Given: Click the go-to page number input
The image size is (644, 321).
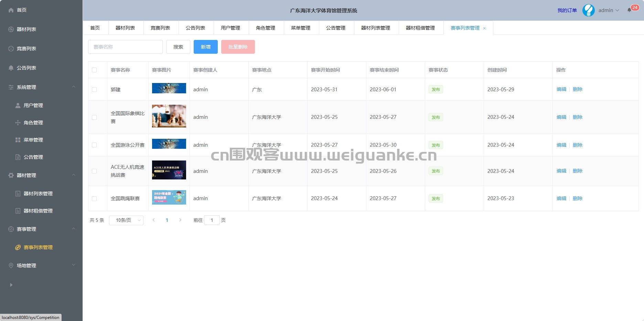Looking at the screenshot, I should coord(212,220).
